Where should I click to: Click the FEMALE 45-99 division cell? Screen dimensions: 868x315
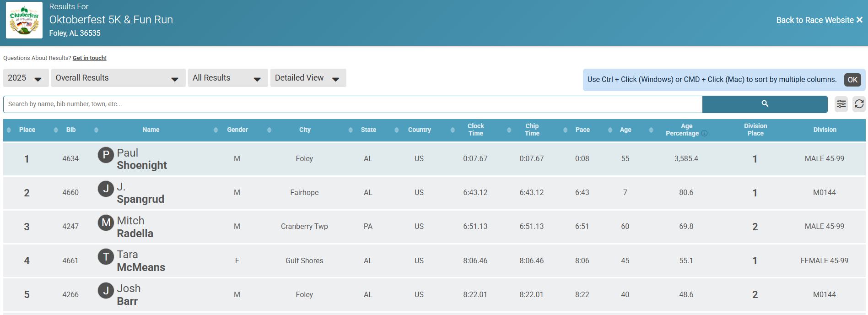click(824, 261)
